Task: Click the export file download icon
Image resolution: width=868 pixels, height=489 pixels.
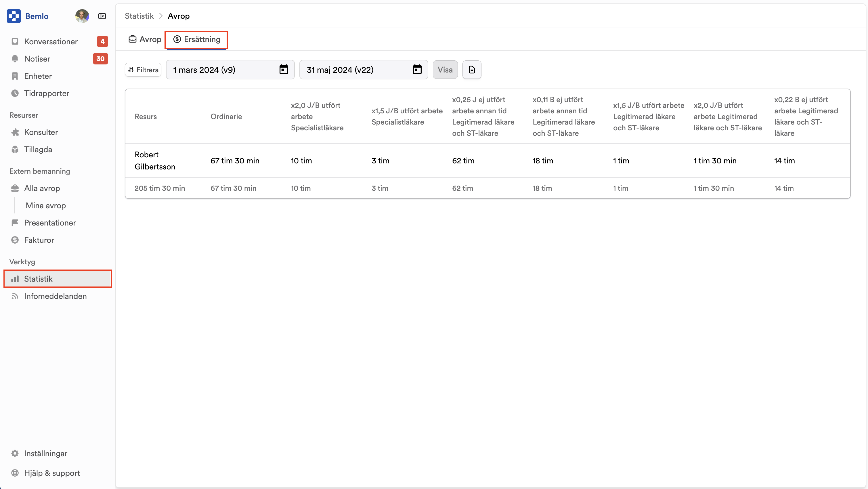Action: pyautogui.click(x=472, y=69)
